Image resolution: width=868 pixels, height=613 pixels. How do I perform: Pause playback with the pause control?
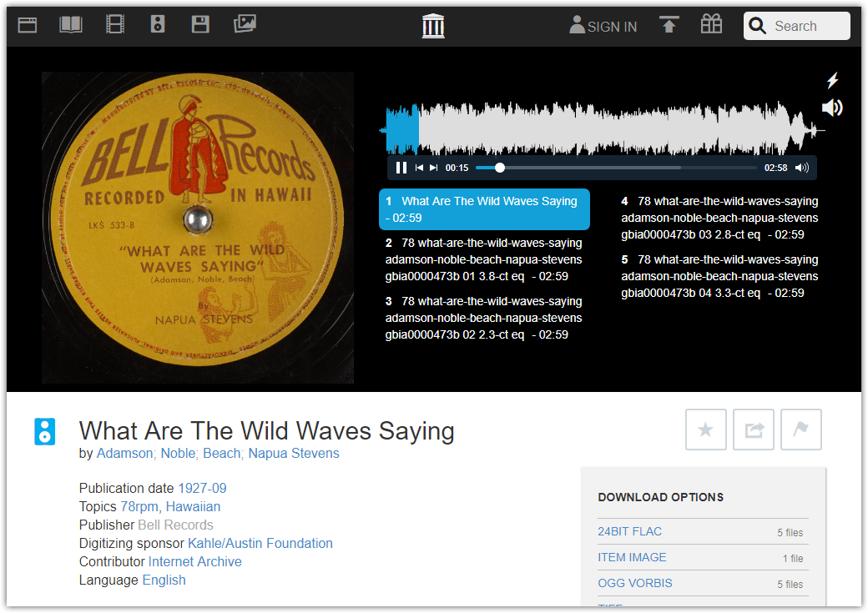pos(401,167)
